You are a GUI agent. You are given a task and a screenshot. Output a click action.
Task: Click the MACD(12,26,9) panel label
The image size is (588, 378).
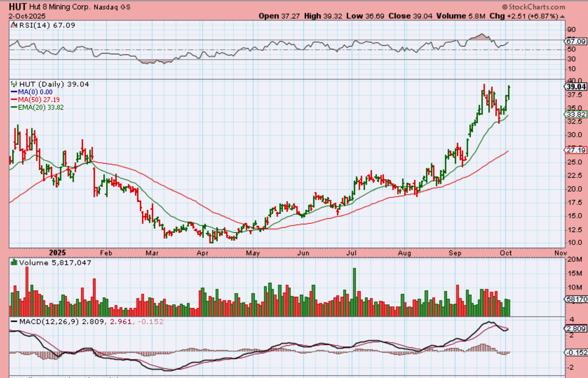(x=49, y=322)
